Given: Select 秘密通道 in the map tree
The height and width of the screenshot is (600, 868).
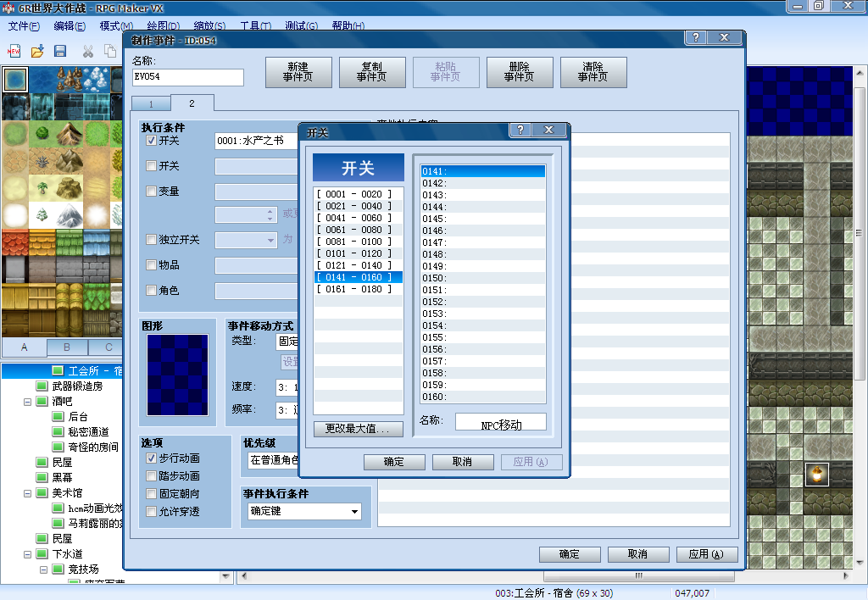Looking at the screenshot, I should 88,431.
